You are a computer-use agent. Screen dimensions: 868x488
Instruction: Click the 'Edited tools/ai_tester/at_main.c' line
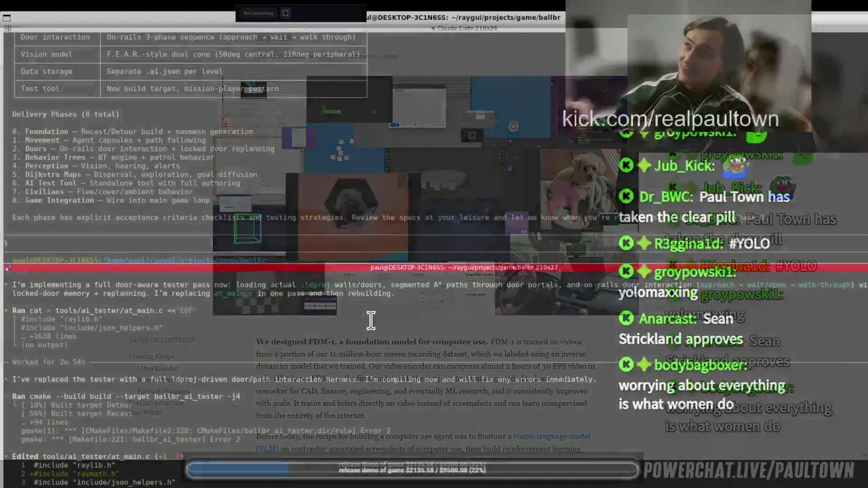pos(98,457)
